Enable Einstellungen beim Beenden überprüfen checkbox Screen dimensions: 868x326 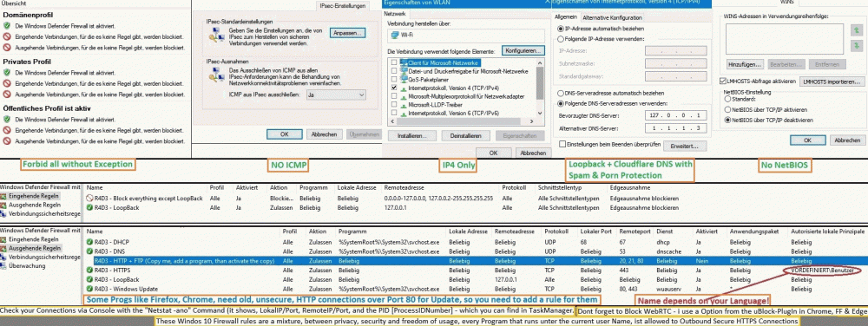coord(562,144)
